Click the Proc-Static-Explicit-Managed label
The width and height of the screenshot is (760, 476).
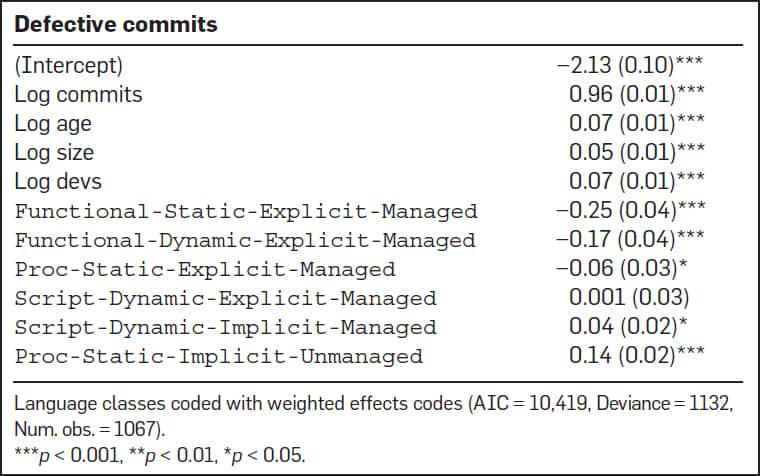point(205,270)
